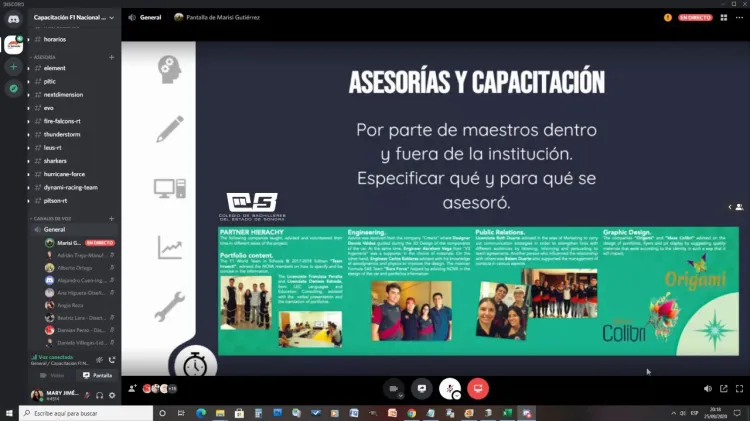
Task: Open Excel from taskbar
Action: [507, 413]
